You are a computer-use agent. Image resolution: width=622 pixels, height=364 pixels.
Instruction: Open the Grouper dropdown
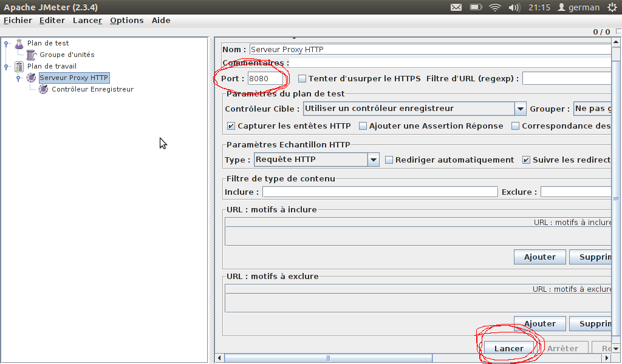point(592,109)
